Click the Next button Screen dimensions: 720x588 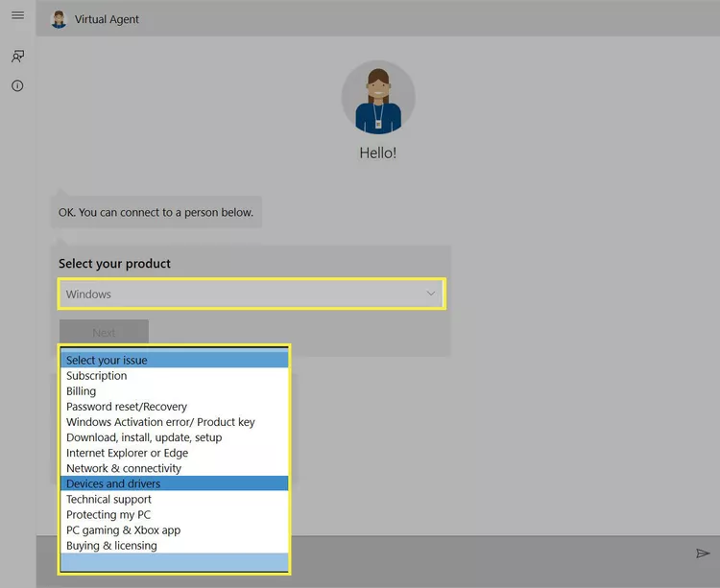click(x=104, y=332)
